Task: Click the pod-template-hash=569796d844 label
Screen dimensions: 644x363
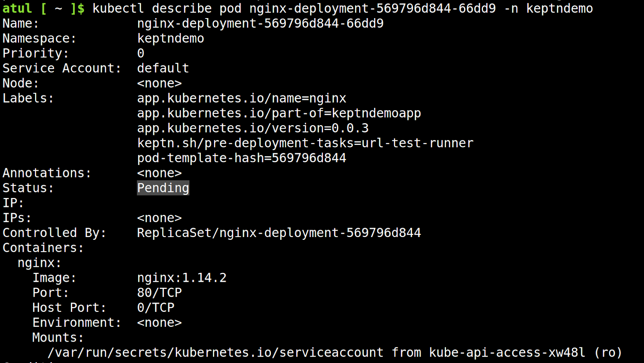Action: click(242, 158)
